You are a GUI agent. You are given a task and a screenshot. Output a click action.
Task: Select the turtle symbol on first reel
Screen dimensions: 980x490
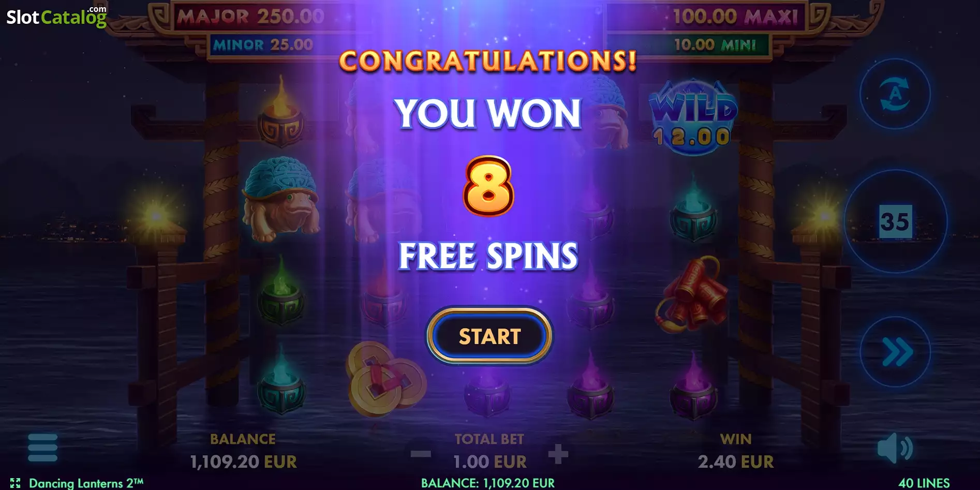tap(280, 199)
